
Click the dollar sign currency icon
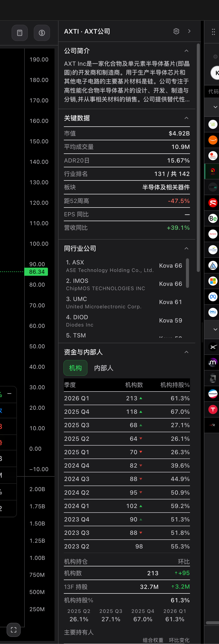[42, 33]
